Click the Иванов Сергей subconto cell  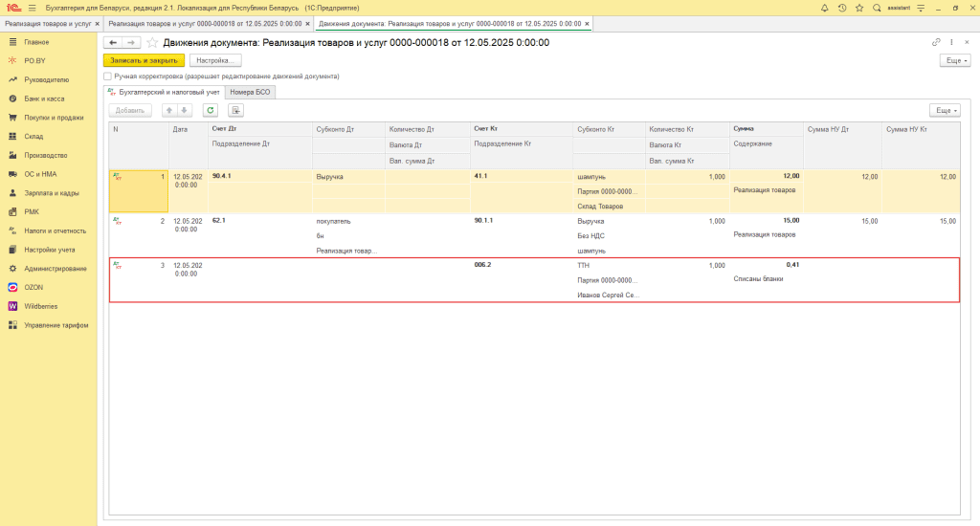point(609,295)
